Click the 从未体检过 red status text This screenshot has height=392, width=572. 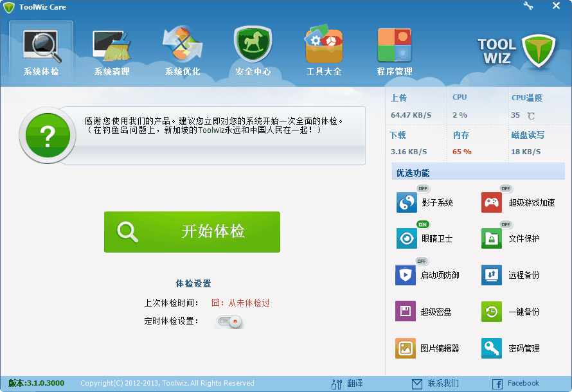(249, 303)
